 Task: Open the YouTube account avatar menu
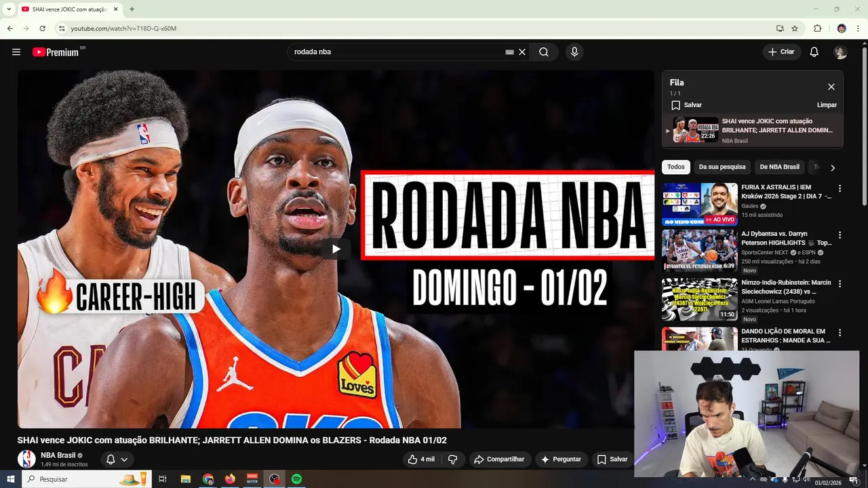[x=840, y=52]
